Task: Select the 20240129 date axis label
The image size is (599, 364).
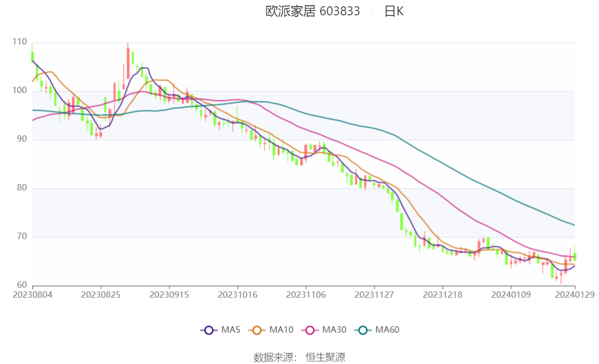Action: pyautogui.click(x=575, y=295)
